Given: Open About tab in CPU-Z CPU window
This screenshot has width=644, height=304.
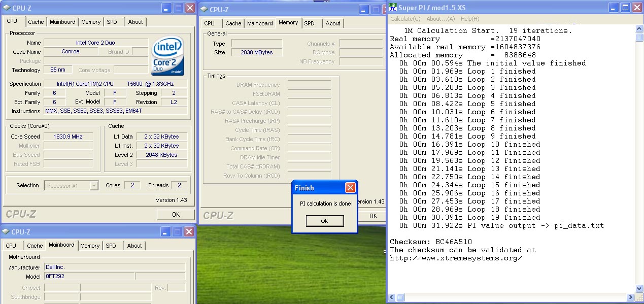Looking at the screenshot, I should click(x=135, y=22).
